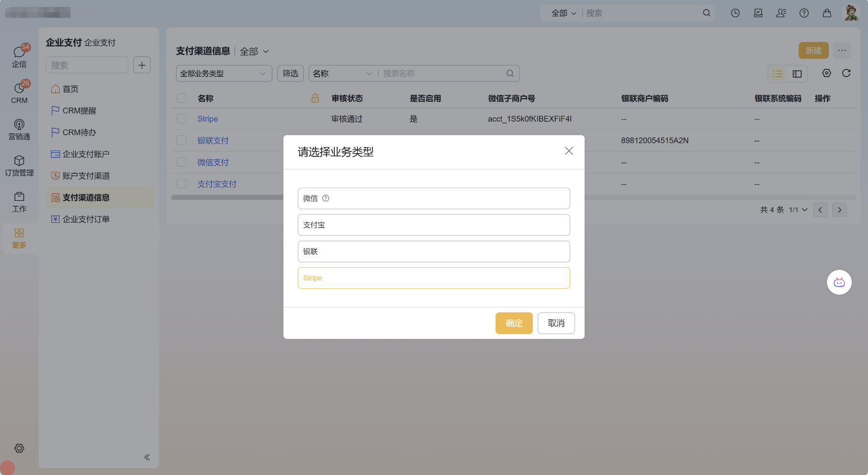Click the 新建 button
The height and width of the screenshot is (475, 868).
click(813, 50)
